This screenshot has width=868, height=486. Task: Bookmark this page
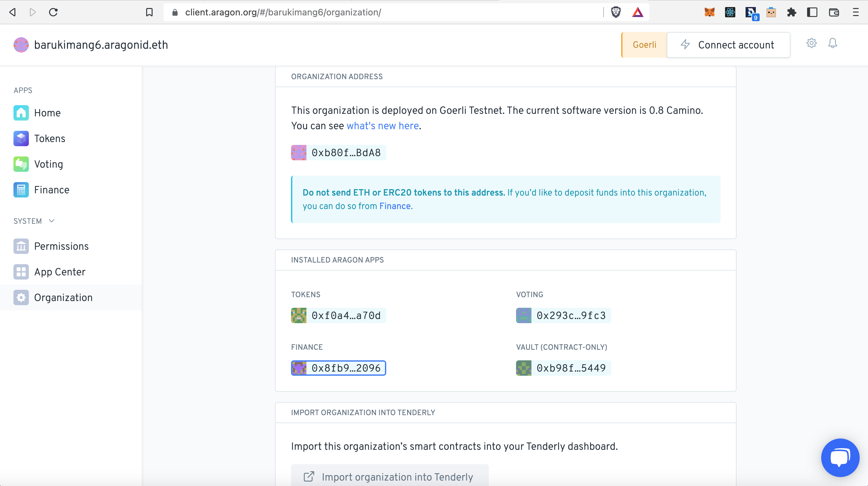coord(149,13)
